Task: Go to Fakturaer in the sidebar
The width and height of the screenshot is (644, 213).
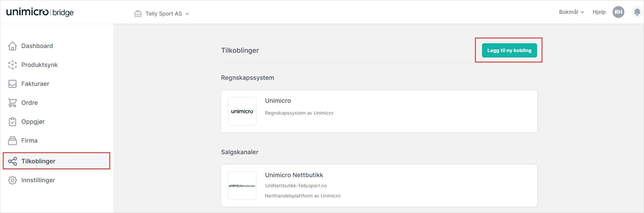Action: click(35, 84)
